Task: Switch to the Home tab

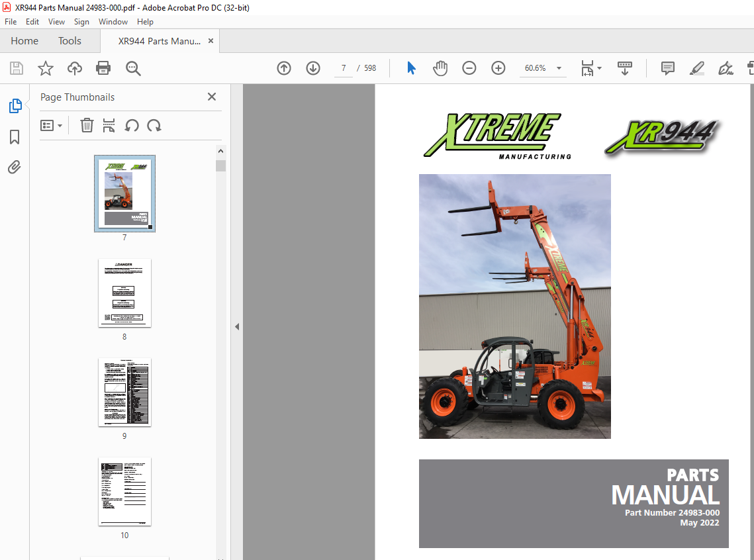Action: 24,41
